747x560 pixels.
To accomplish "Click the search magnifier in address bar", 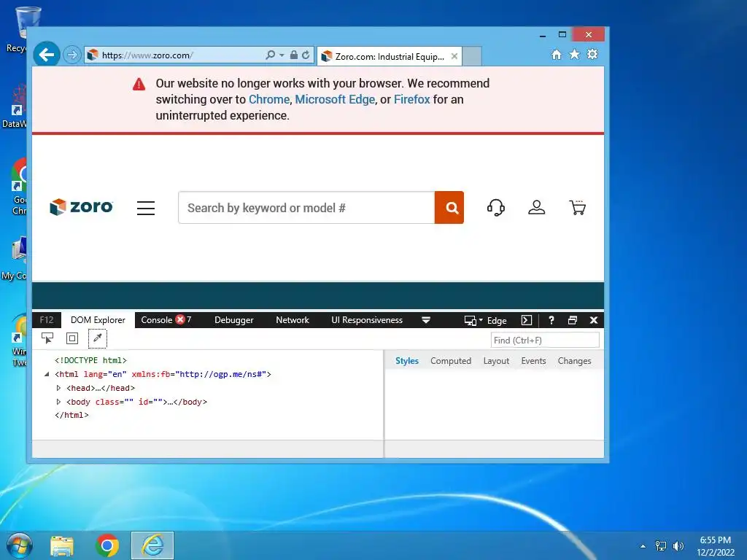I will pyautogui.click(x=270, y=55).
